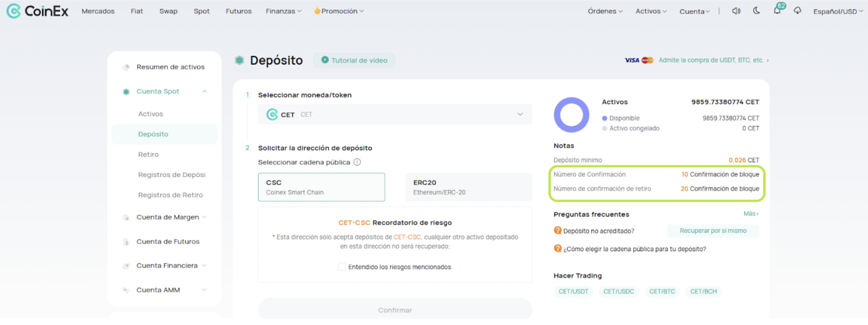Collapse the Cuenta Spot section
868x325 pixels.
[x=204, y=91]
